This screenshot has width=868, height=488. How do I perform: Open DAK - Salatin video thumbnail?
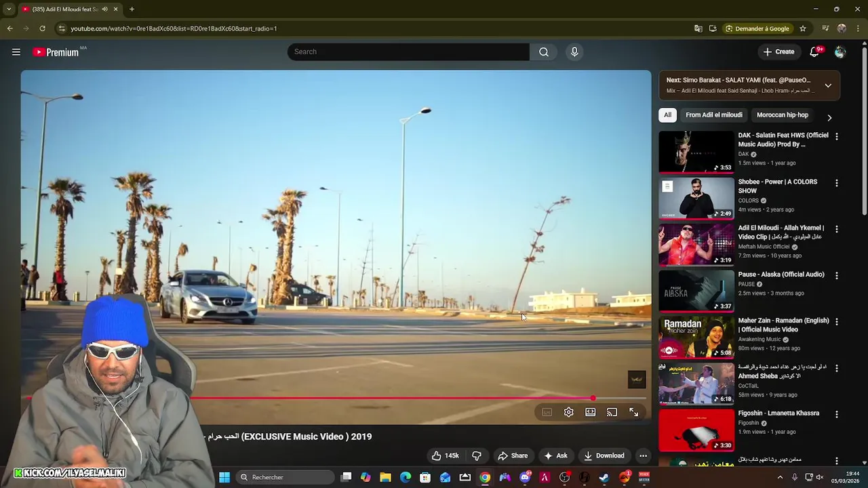pyautogui.click(x=696, y=152)
